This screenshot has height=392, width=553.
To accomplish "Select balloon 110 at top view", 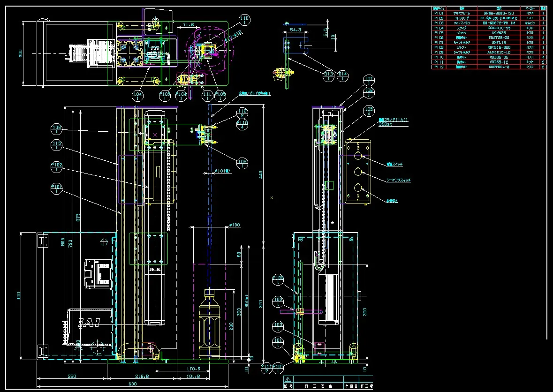I will pos(244,20).
